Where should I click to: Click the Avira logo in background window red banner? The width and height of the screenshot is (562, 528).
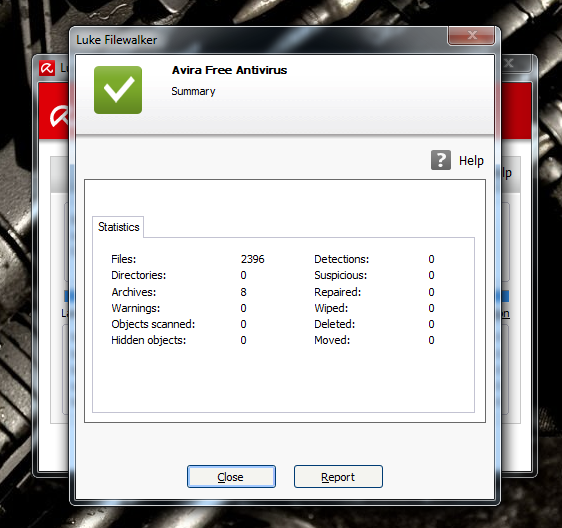[x=59, y=116]
